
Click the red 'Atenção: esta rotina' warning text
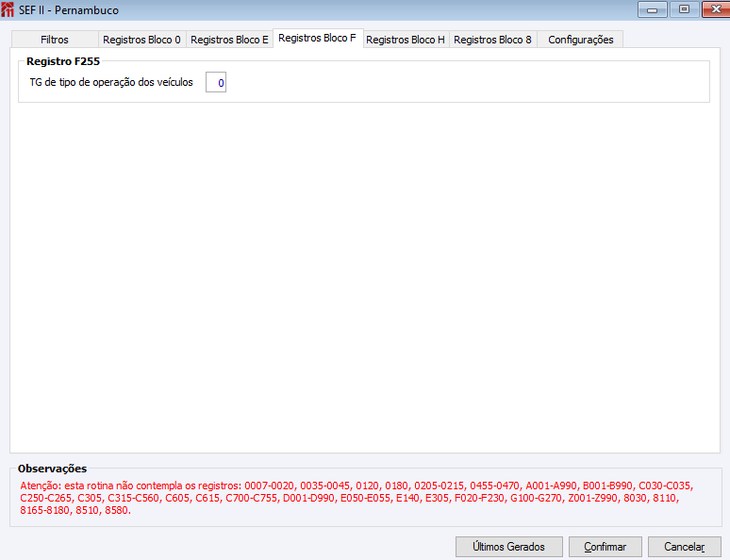pos(357,498)
